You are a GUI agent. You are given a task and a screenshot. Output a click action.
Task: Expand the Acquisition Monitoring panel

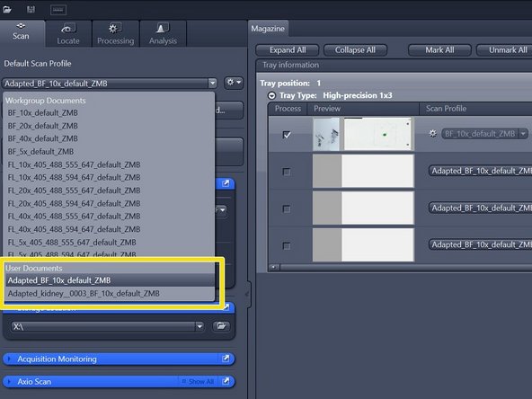9,359
